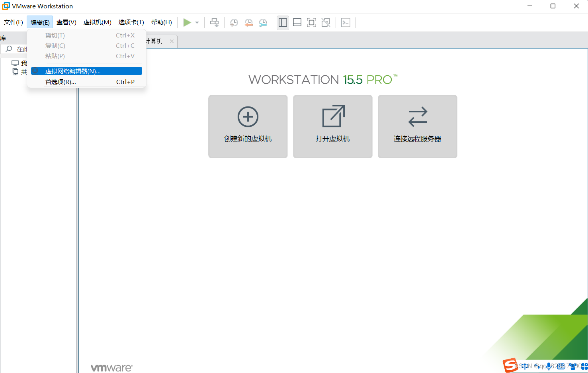Toggle the thumbnail bar icon

click(x=297, y=23)
